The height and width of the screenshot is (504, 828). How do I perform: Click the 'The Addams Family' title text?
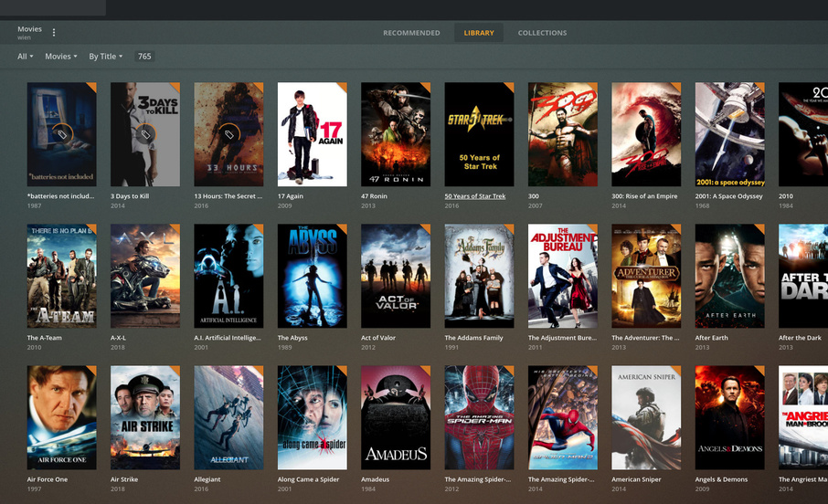click(473, 338)
